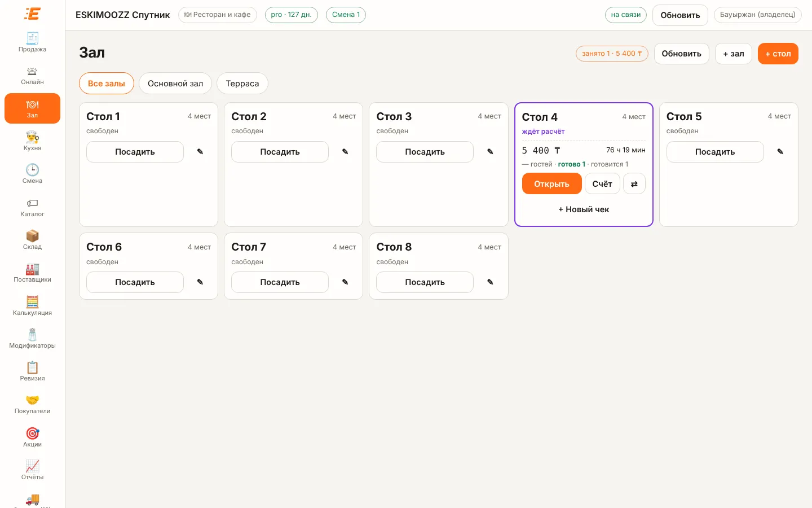This screenshot has width=812, height=508.
Task: Open the Каталог sidebar item
Action: (32, 207)
